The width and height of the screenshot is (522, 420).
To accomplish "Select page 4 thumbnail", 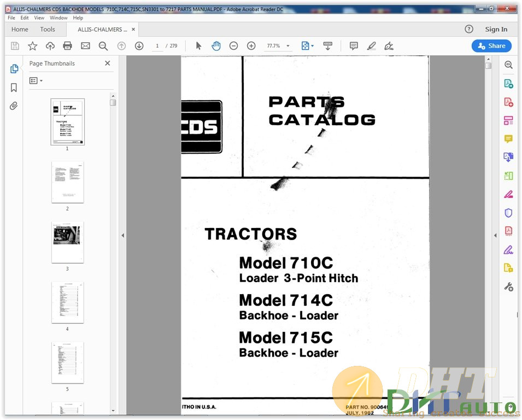I will [68, 302].
